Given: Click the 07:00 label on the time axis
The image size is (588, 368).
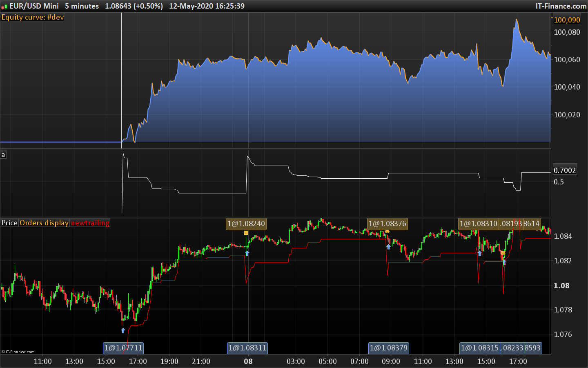Looking at the screenshot, I should [x=359, y=361].
